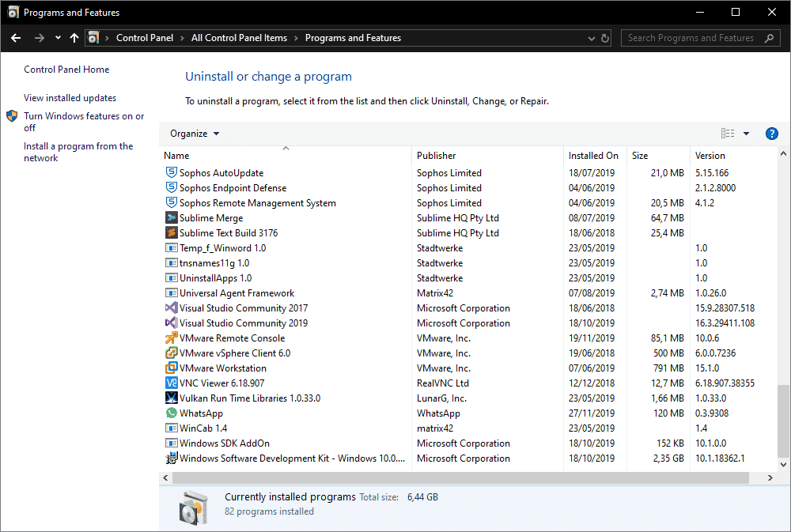Select the Sophos Endpoint Defense icon
Image resolution: width=791 pixels, height=532 pixels.
pyautogui.click(x=172, y=187)
